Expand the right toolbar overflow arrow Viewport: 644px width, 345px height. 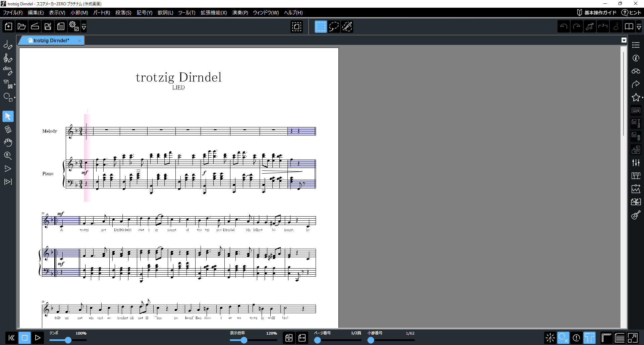pyautogui.click(x=639, y=26)
